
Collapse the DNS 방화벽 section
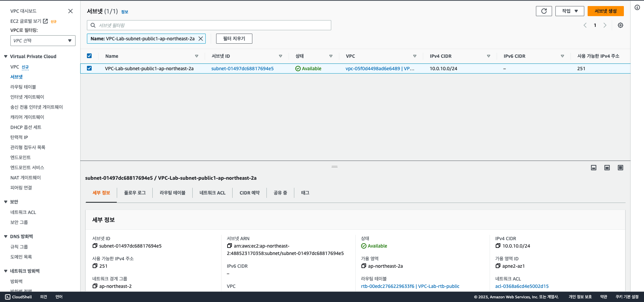[x=6, y=236]
